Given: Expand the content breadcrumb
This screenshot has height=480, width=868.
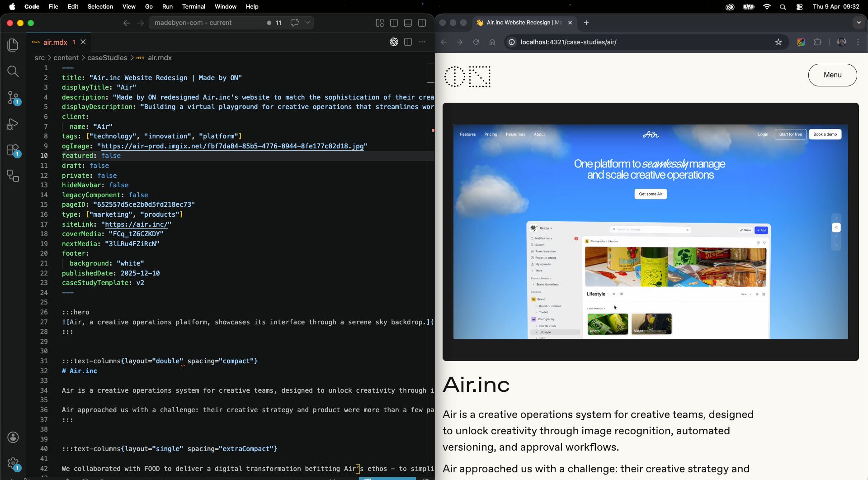Looking at the screenshot, I should click(66, 58).
